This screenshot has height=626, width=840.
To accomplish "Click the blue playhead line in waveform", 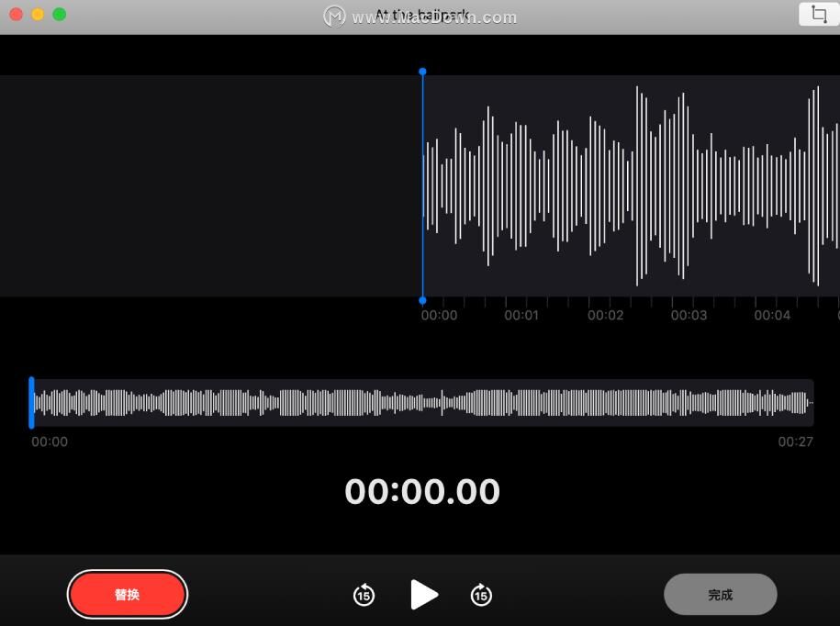I will pos(422,185).
